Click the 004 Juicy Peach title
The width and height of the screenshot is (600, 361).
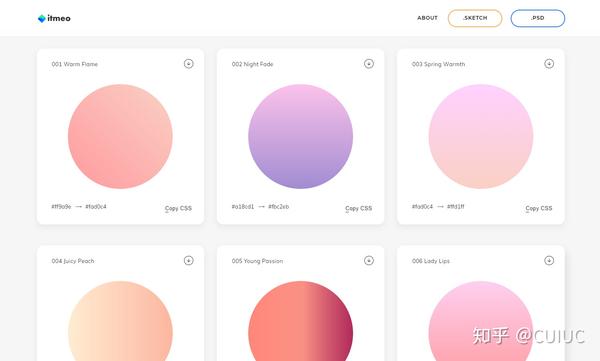(73, 261)
